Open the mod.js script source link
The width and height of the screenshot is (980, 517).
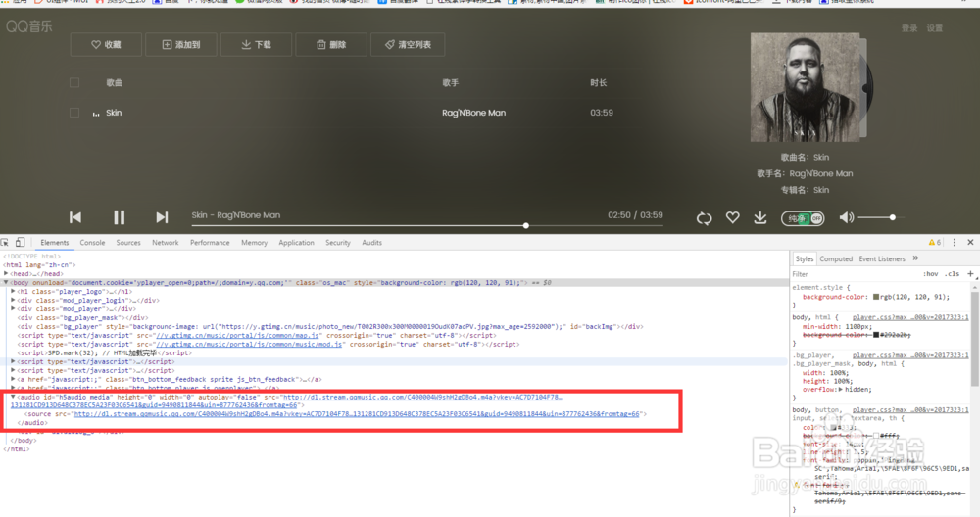tap(249, 344)
